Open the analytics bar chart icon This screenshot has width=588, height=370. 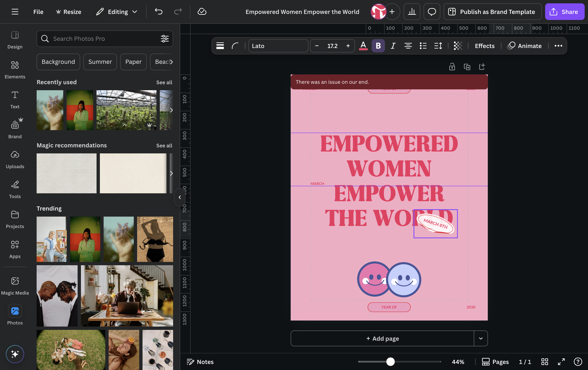[412, 12]
